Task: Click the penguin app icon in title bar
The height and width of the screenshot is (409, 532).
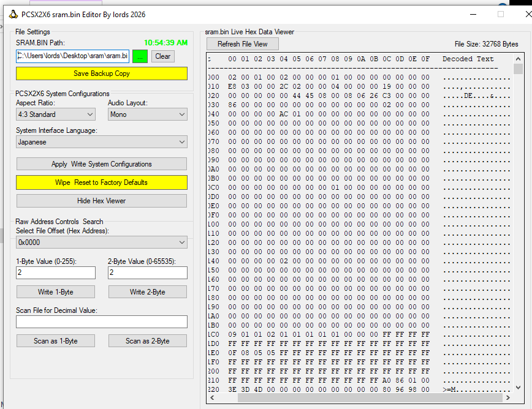Action: (13, 14)
